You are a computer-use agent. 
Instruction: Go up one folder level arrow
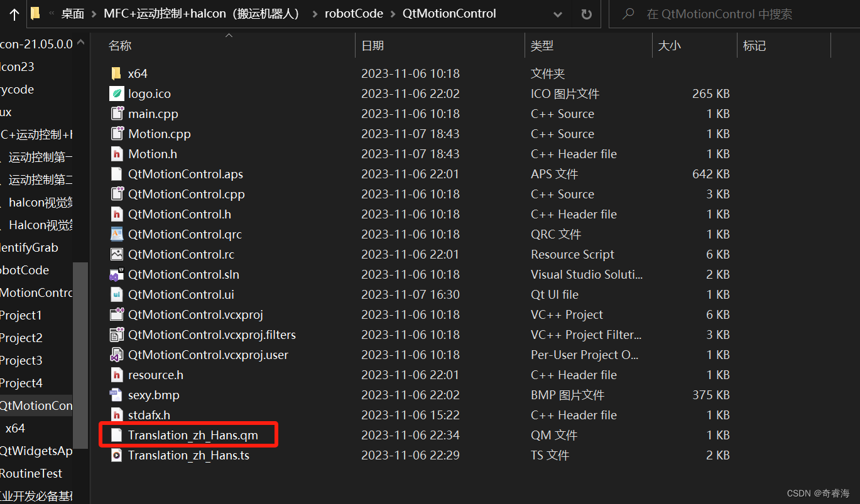(x=14, y=14)
